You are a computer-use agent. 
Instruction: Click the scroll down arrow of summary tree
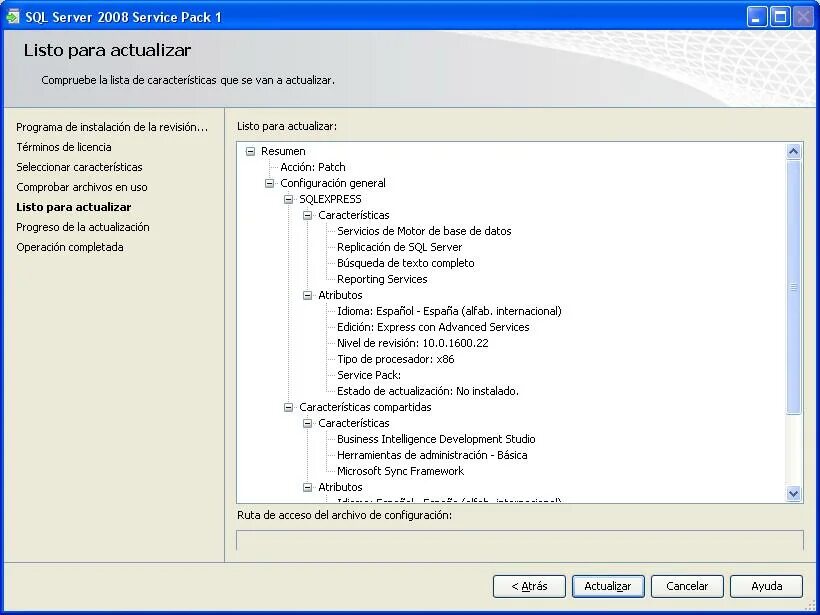pos(794,493)
